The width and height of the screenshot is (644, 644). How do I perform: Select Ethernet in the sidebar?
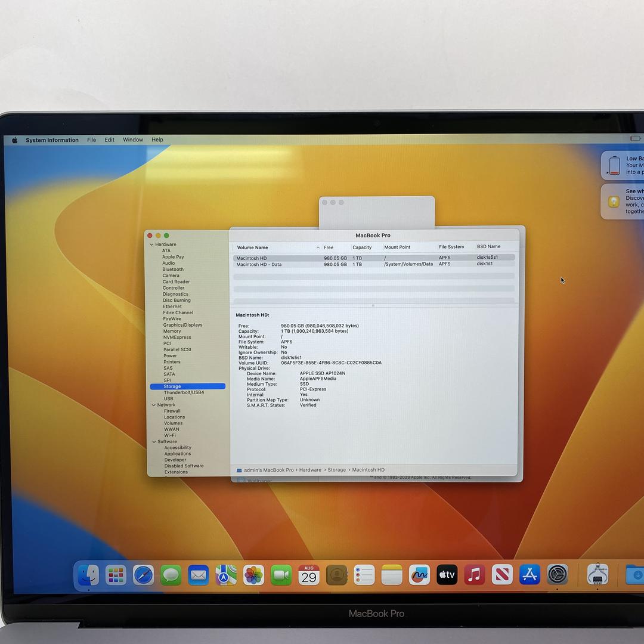[x=172, y=306]
